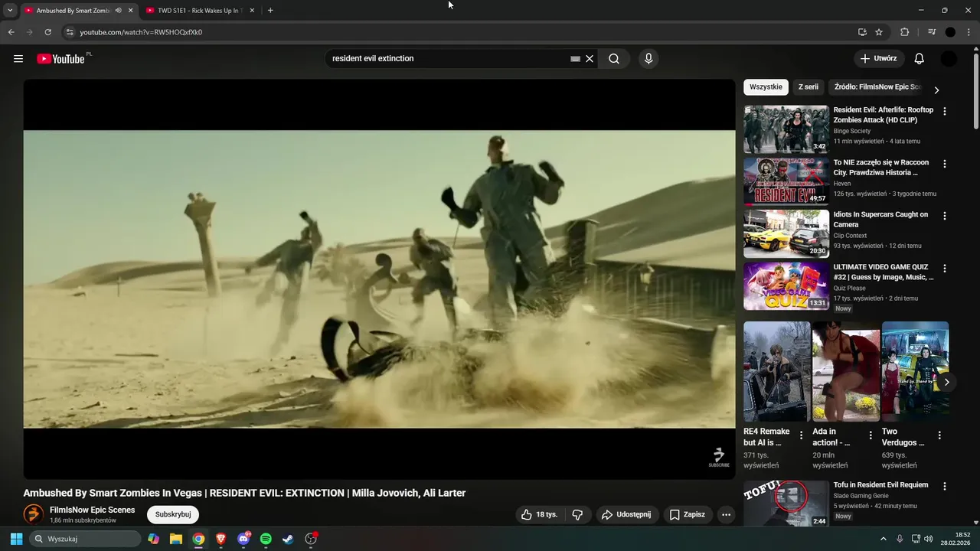Close the TWD S1E1 browser tab
The width and height of the screenshot is (980, 551).
pyautogui.click(x=252, y=11)
